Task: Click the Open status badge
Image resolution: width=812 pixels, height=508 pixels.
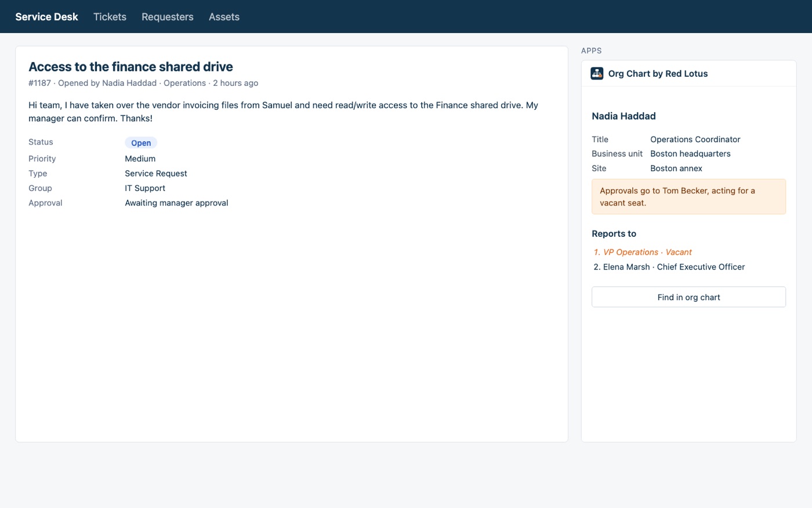Action: click(141, 143)
